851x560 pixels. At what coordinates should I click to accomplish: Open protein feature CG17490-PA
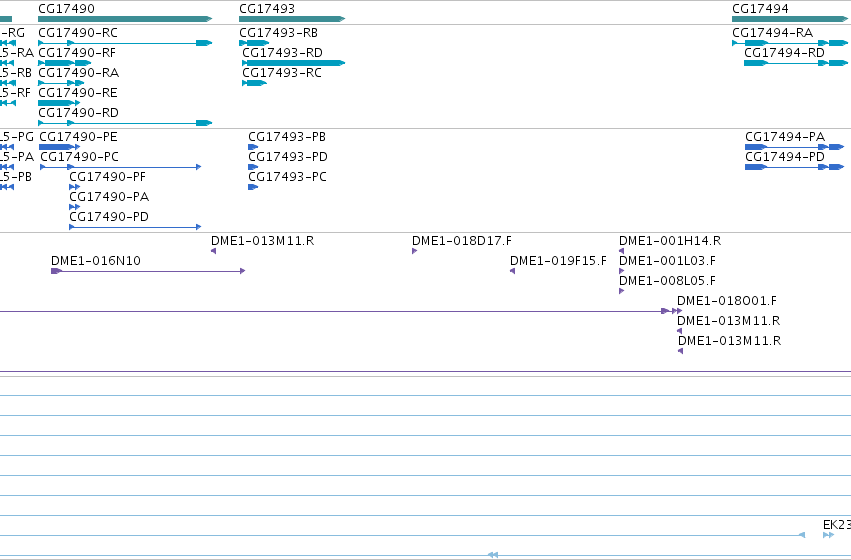click(x=109, y=197)
